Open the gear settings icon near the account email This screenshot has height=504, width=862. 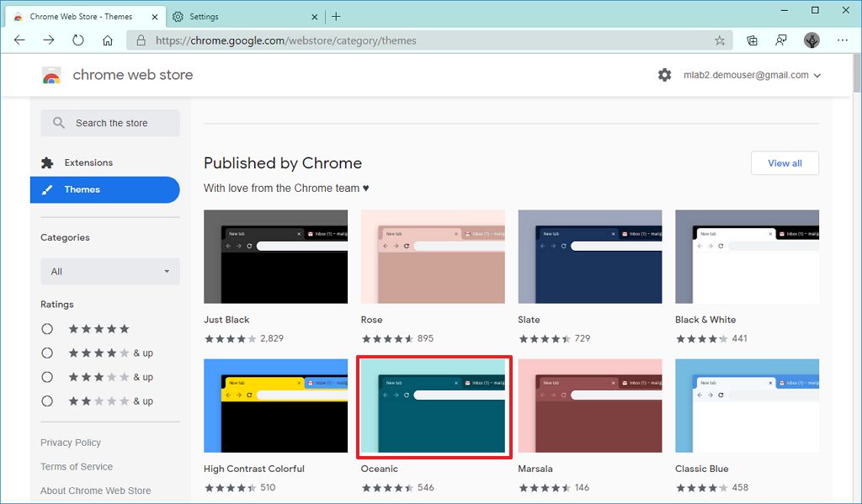pos(664,75)
